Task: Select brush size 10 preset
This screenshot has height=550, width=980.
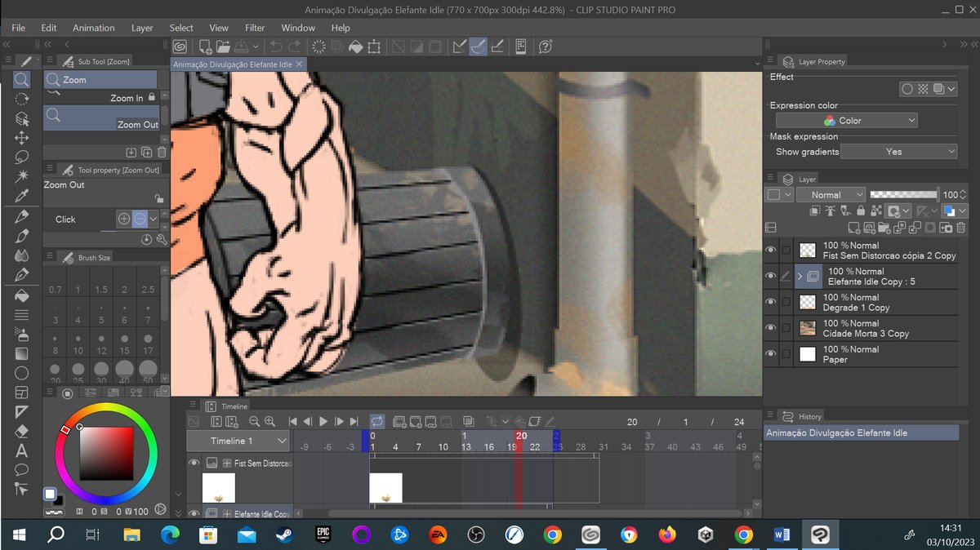Action: click(x=78, y=343)
